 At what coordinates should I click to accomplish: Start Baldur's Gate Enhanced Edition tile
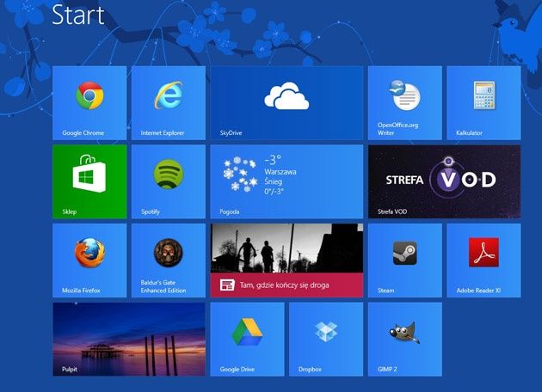(169, 260)
